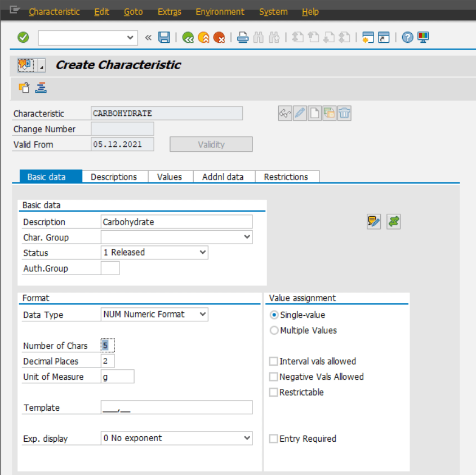
Task: Copy the characteristic with the copy icon
Action: (x=329, y=113)
